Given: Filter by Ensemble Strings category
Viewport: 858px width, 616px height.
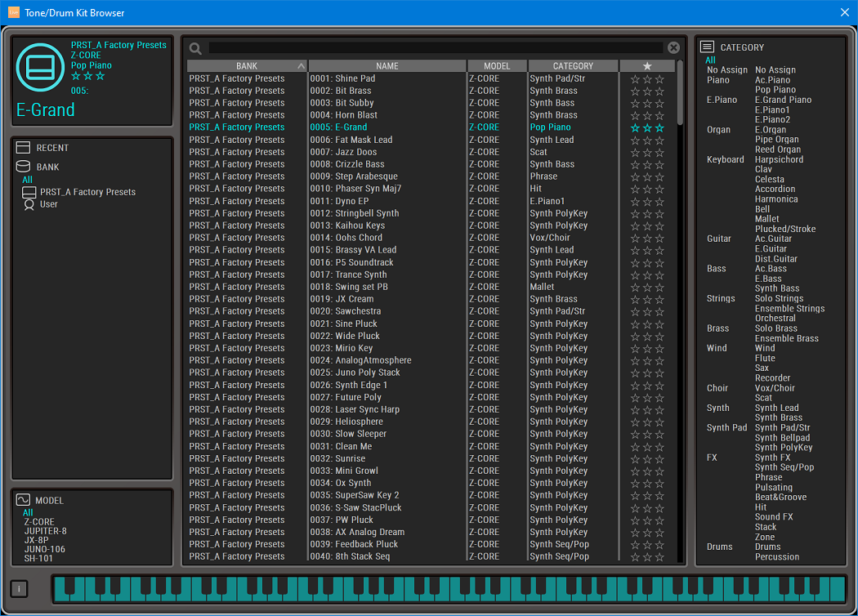Looking at the screenshot, I should click(x=789, y=309).
